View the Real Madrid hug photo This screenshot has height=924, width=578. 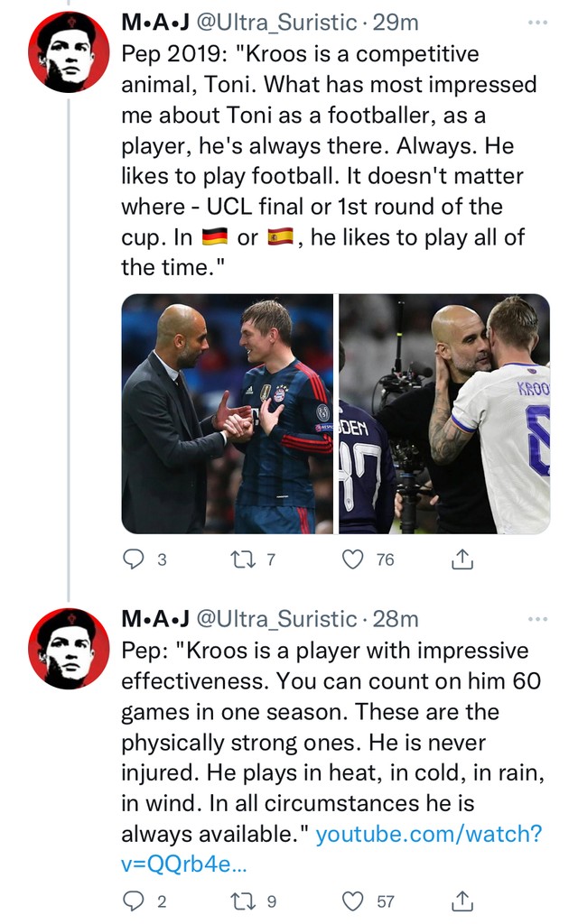tap(444, 413)
